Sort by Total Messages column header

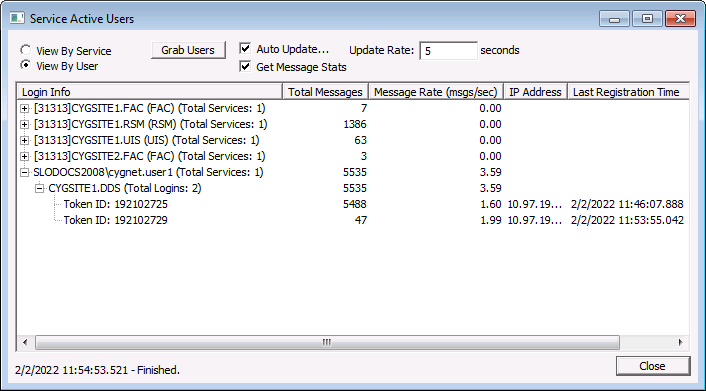click(325, 92)
